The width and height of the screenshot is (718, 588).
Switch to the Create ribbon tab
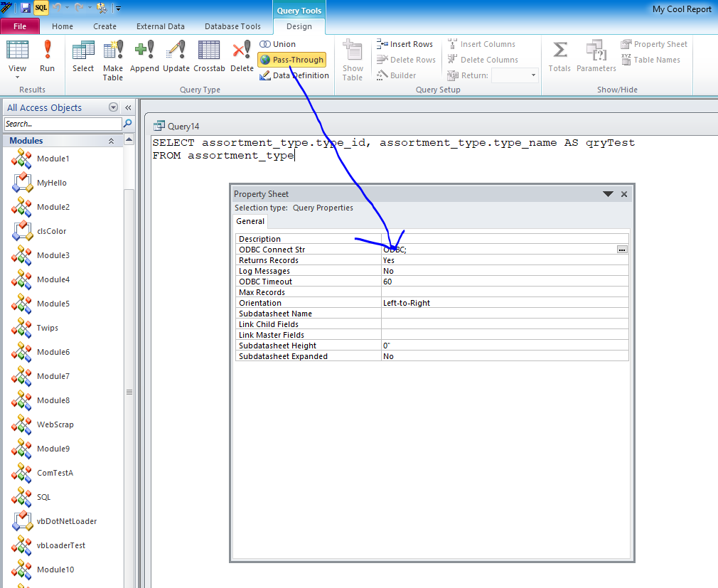105,26
